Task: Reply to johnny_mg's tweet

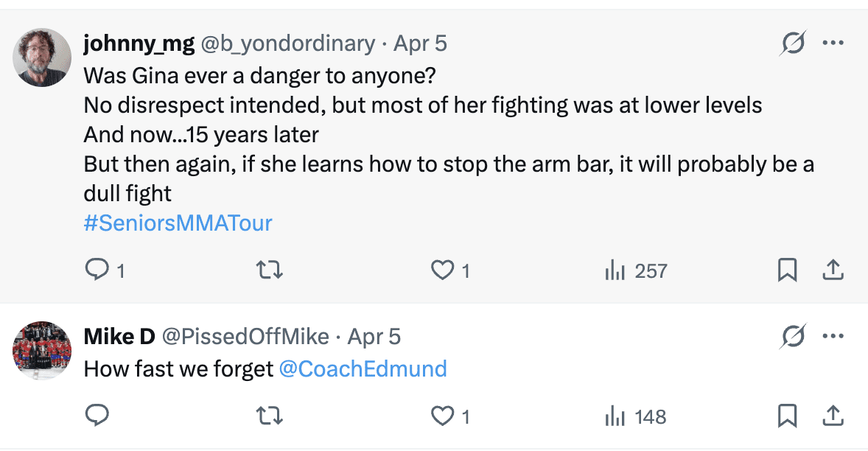Action: (x=97, y=271)
